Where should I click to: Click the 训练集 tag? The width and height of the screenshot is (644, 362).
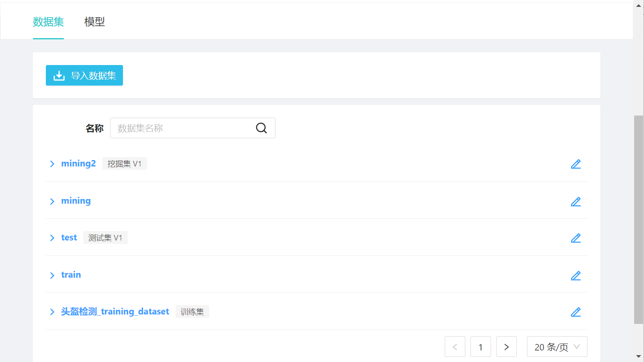[192, 312]
